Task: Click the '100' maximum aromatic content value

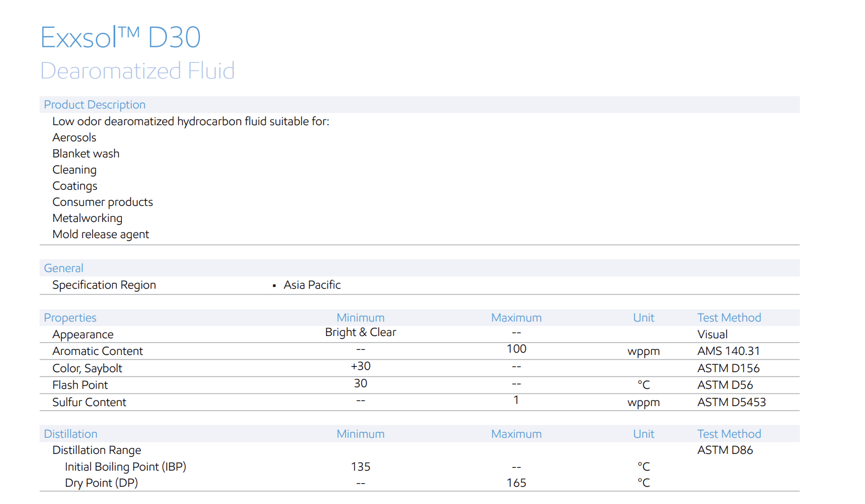Action: click(517, 349)
